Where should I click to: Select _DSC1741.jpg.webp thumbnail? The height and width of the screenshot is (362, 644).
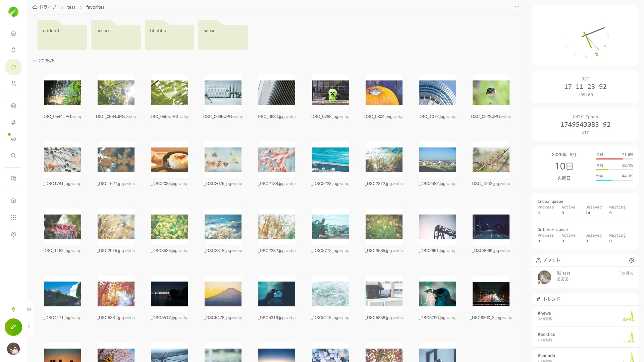(62, 160)
